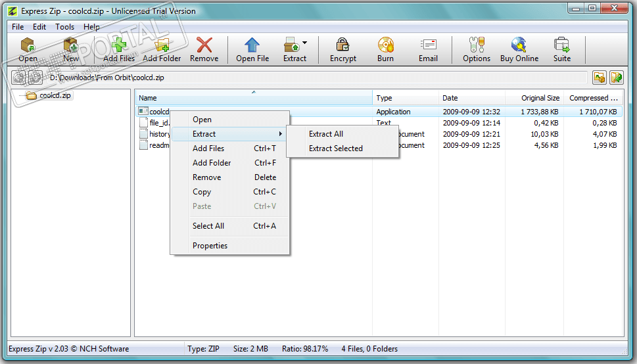
Task: Click the left folder icon right of the path bar
Action: coord(600,77)
